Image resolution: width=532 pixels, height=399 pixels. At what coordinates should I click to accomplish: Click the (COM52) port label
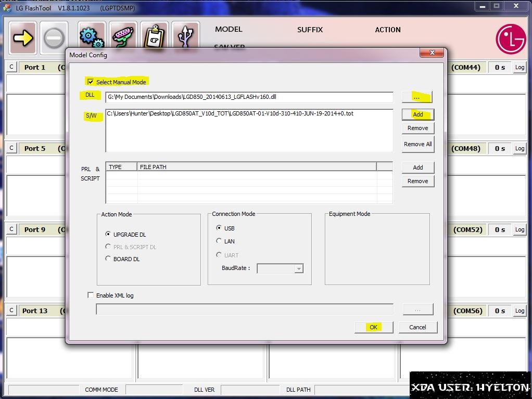(468, 229)
